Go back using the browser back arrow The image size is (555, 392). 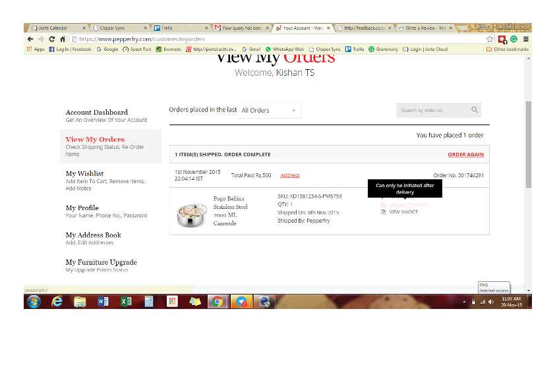pos(30,39)
